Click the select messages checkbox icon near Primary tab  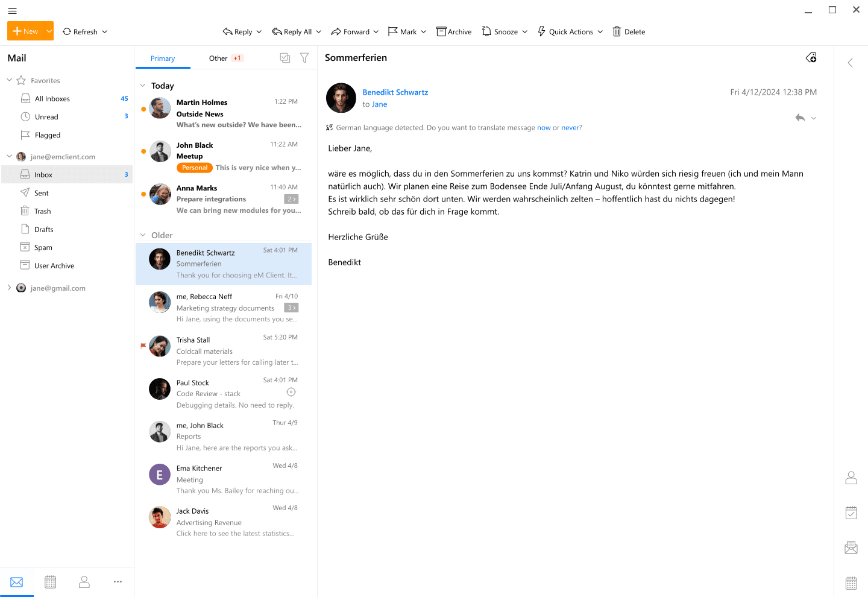[x=285, y=57]
